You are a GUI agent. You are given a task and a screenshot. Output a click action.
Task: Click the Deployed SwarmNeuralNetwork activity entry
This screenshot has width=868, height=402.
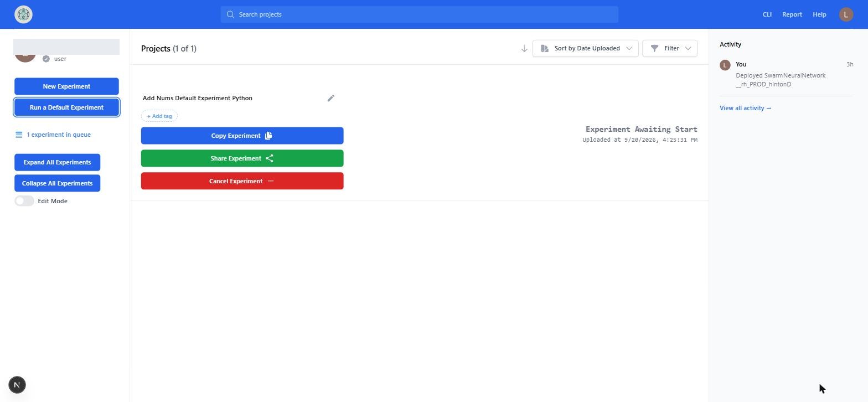(781, 80)
